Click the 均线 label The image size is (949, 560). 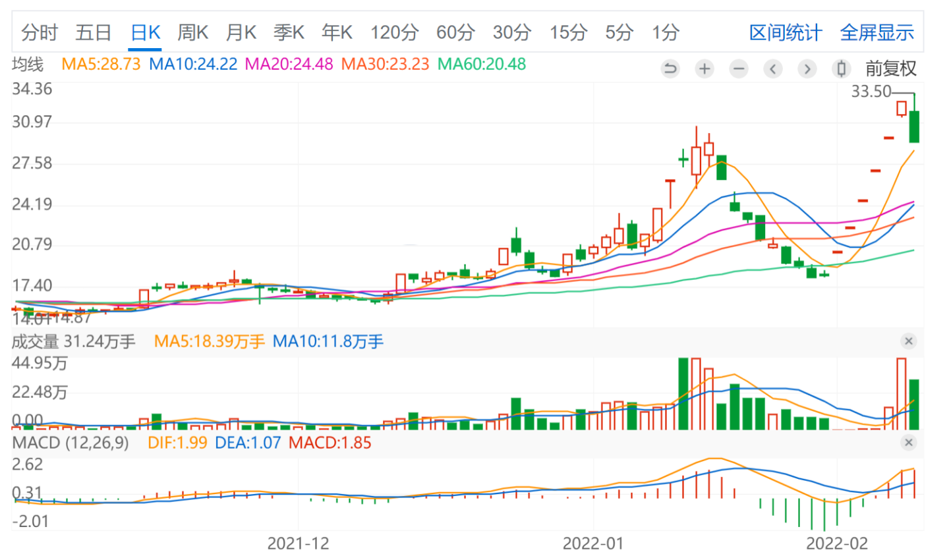coord(28,64)
